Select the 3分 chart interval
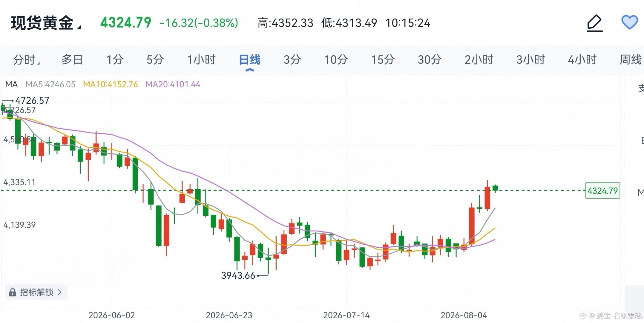644x323 pixels. tap(292, 60)
